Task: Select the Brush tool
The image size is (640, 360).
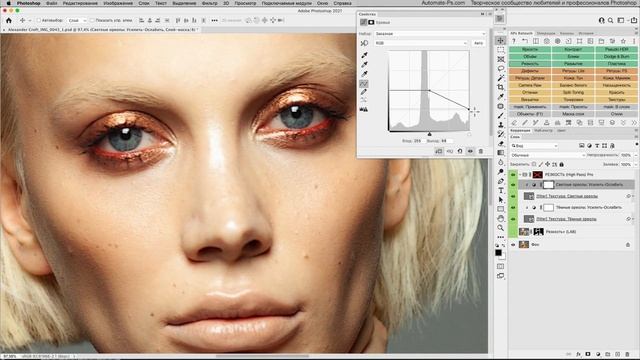Action: 500,116
